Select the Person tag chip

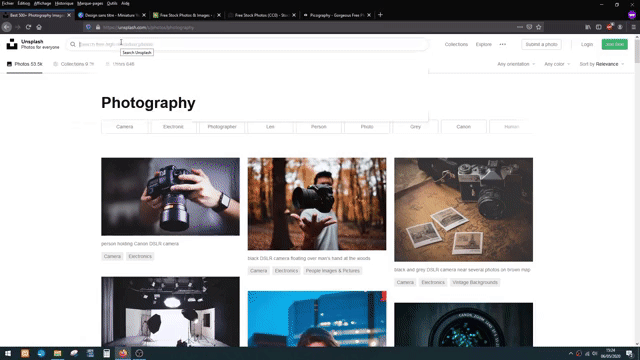pos(318,127)
